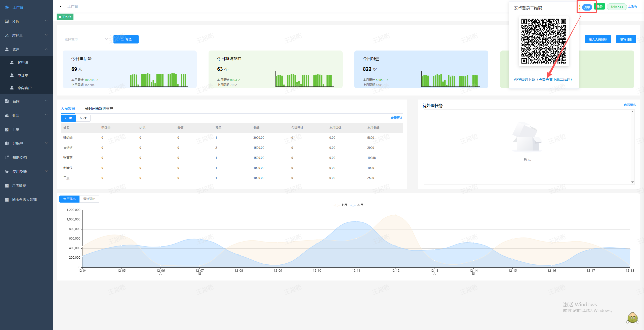This screenshot has height=330, width=644.
Task: Click the 工单 clipboard icon in the sidebar
Action: click(x=7, y=129)
